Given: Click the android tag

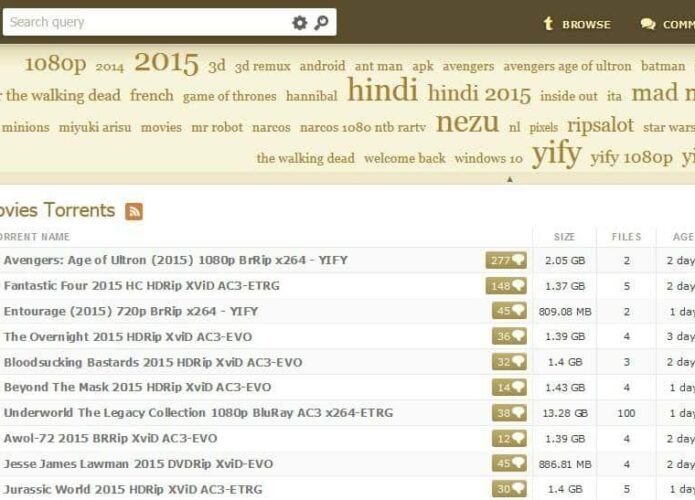Looking at the screenshot, I should (322, 66).
